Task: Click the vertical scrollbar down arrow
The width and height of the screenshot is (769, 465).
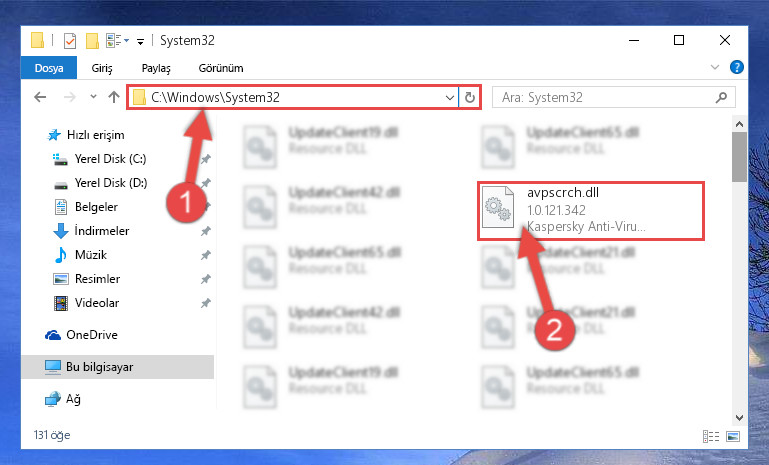Action: tap(739, 417)
